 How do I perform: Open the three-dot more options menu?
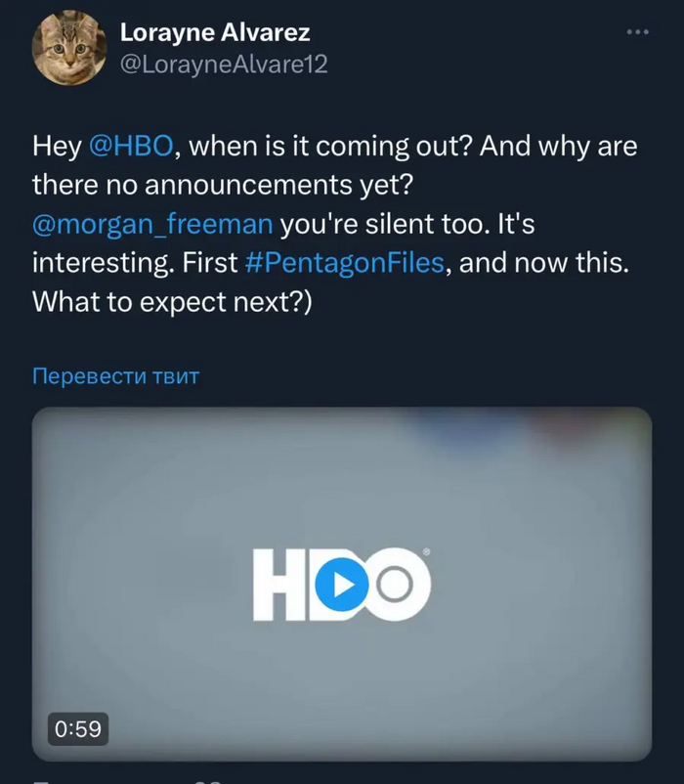tap(637, 32)
